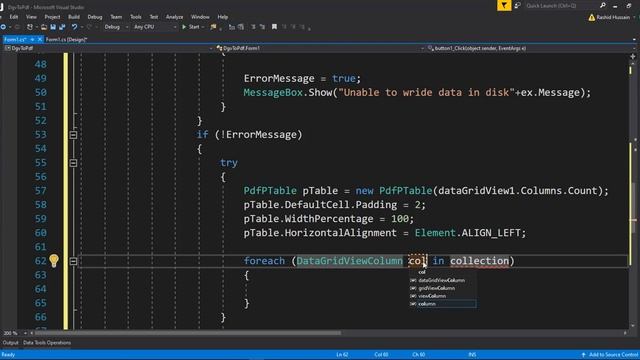Click the horizontal editor scrollbar
Screen dimensions: 640x360
point(188,333)
